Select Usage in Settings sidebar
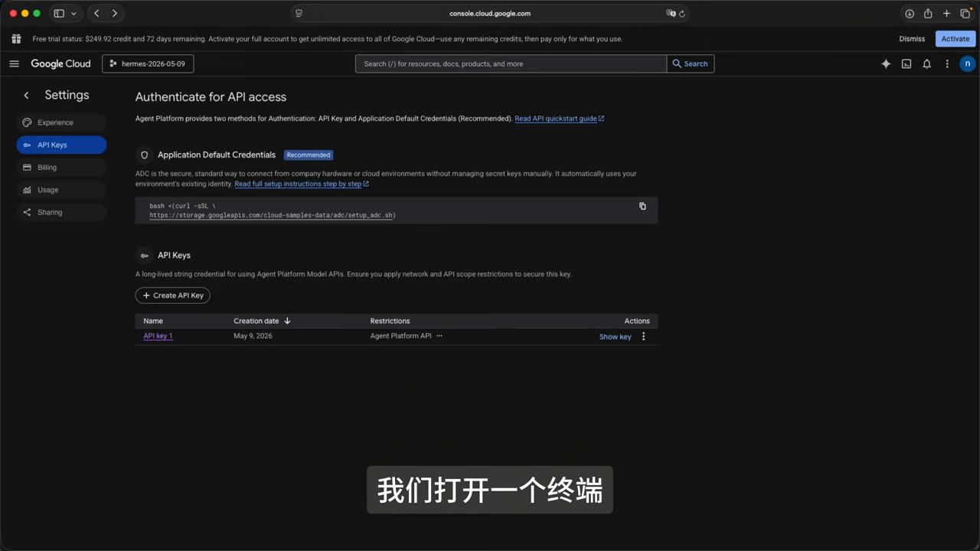The height and width of the screenshot is (551, 980). 61,190
